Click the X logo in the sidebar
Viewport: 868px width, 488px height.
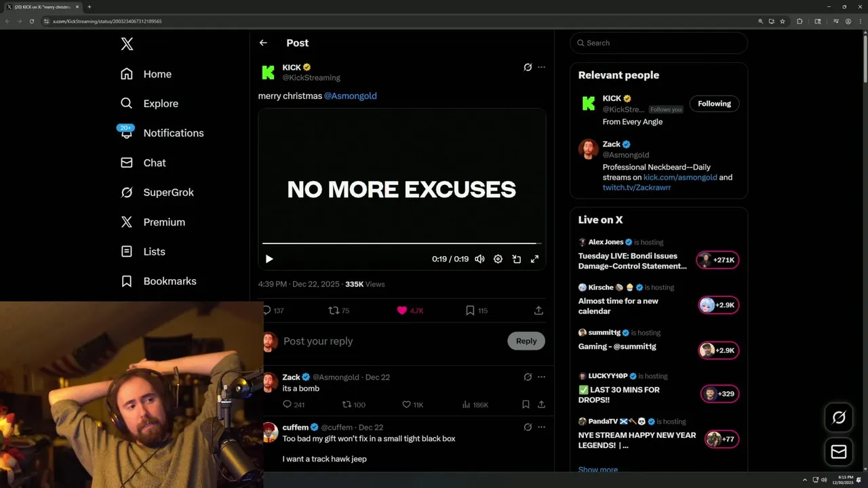click(x=127, y=44)
